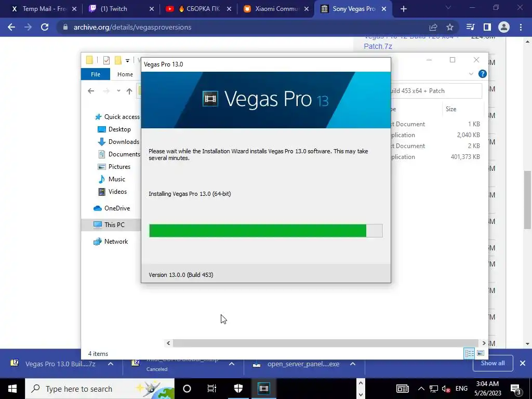This screenshot has width=532, height=399.
Task: Open a new browser tab
Action: (x=403, y=9)
